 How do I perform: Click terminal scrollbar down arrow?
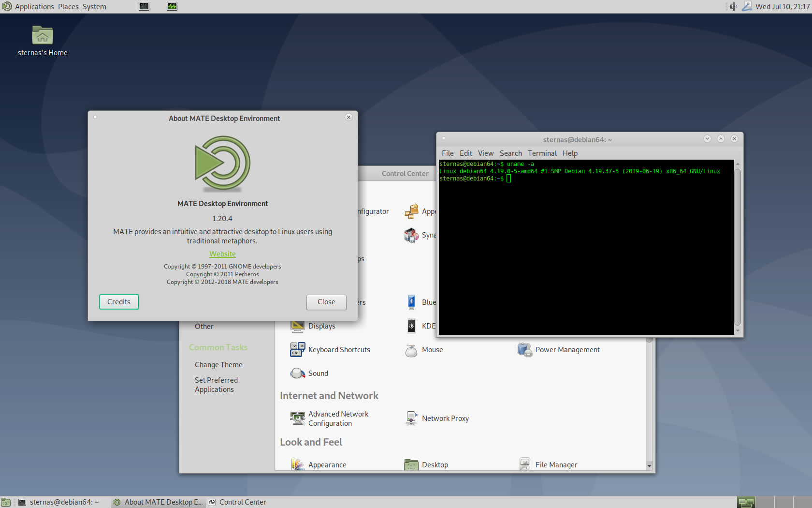738,331
